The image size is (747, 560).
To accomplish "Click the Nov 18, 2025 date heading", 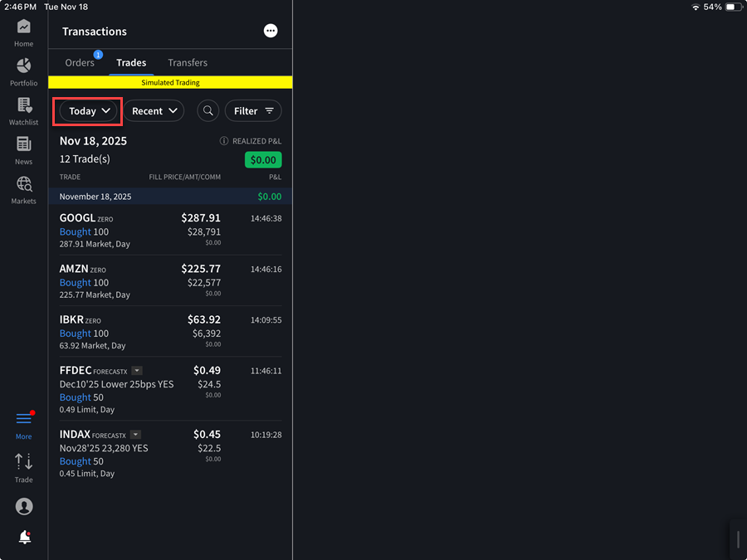I will pyautogui.click(x=93, y=141).
